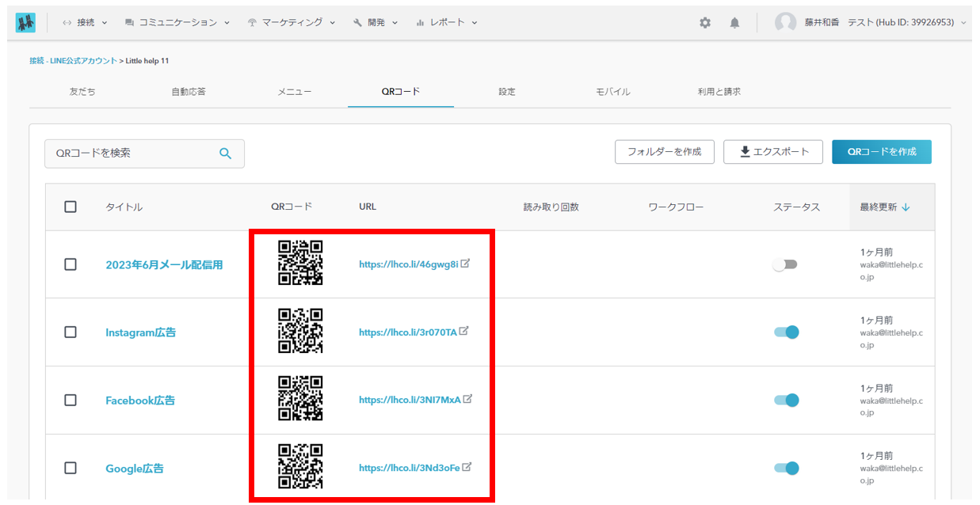Expand the レポート dropdown menu
980x505 pixels.
click(x=447, y=23)
